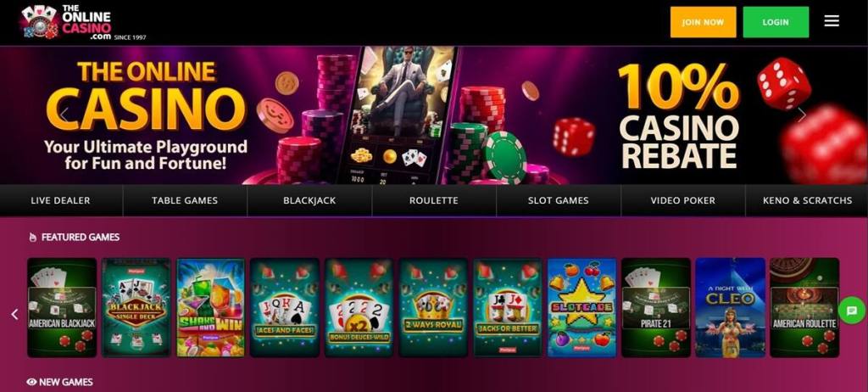
Task: Launch the American Roulette game tile
Action: click(804, 308)
